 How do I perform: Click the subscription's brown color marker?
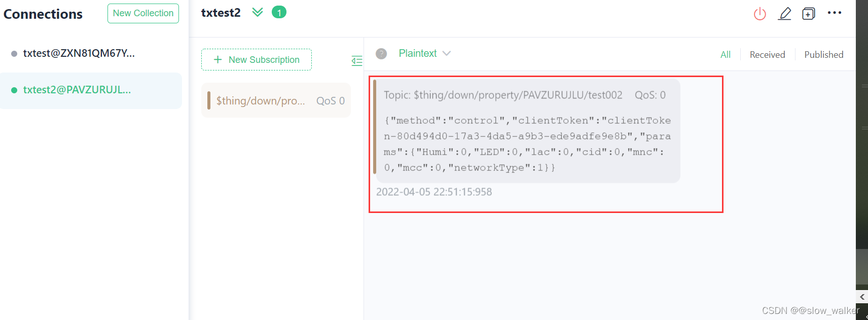point(209,100)
